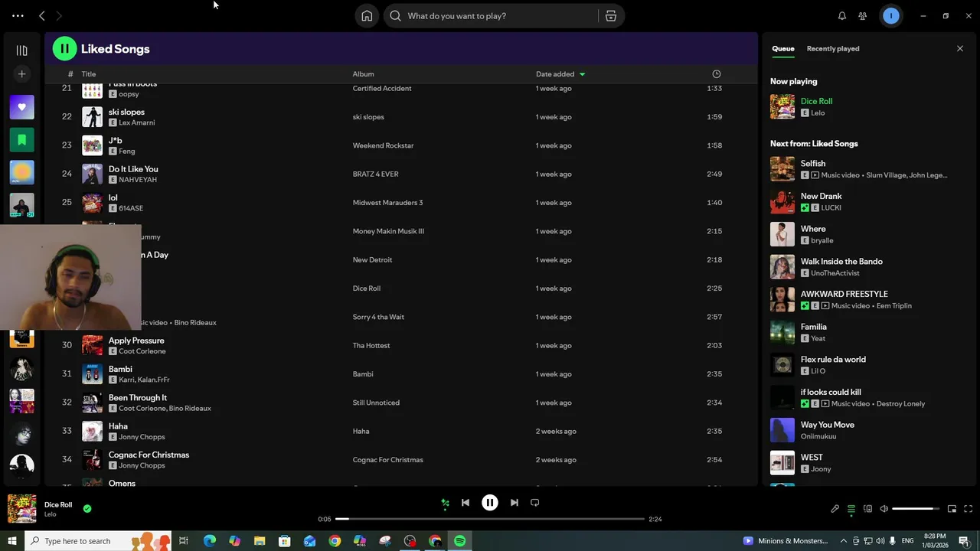Select the song 'ski slopes' row title
980x551 pixels.
pos(126,112)
